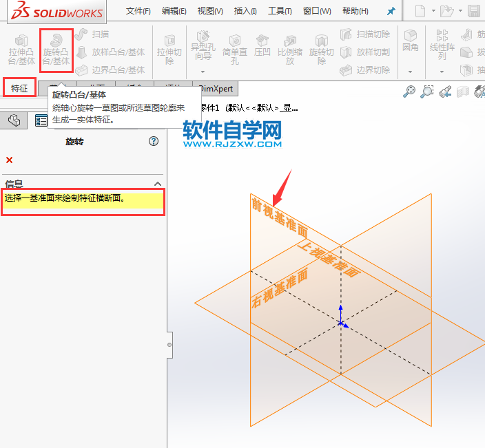The height and width of the screenshot is (448, 485).
Task: Click the Section View icon
Action: tap(463, 92)
